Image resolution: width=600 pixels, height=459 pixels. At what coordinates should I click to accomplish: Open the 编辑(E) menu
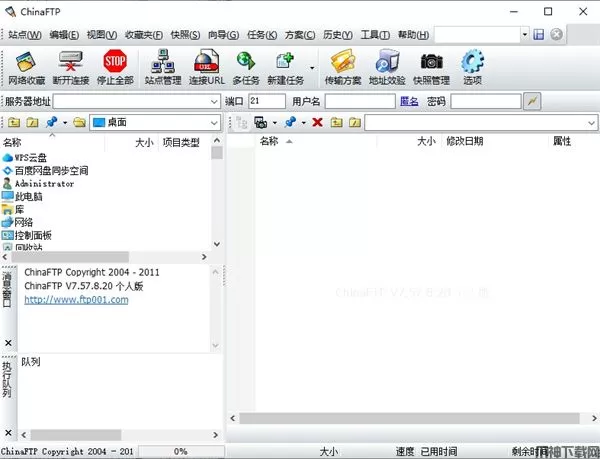point(64,35)
